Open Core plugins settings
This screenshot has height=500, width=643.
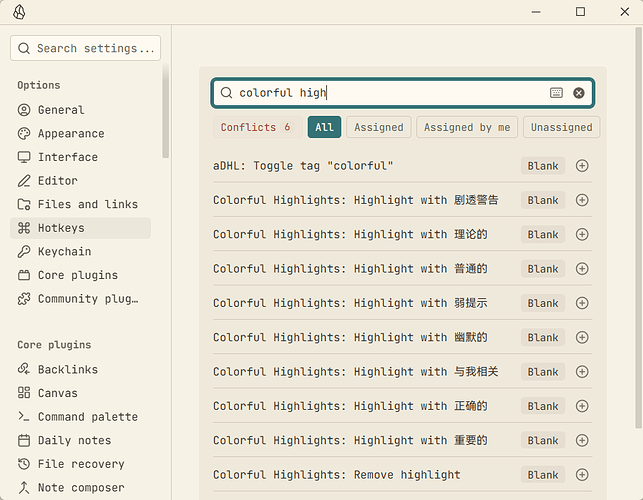pos(80,275)
